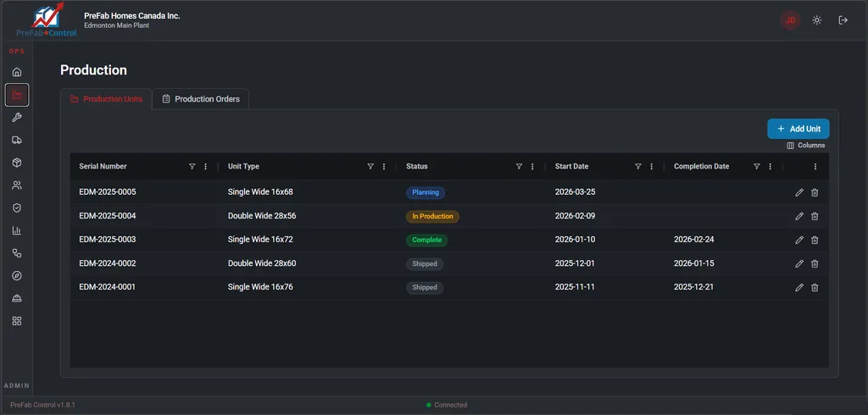Edit unit EDM-2024-0001 with pencil icon
The height and width of the screenshot is (415, 868).
click(798, 287)
